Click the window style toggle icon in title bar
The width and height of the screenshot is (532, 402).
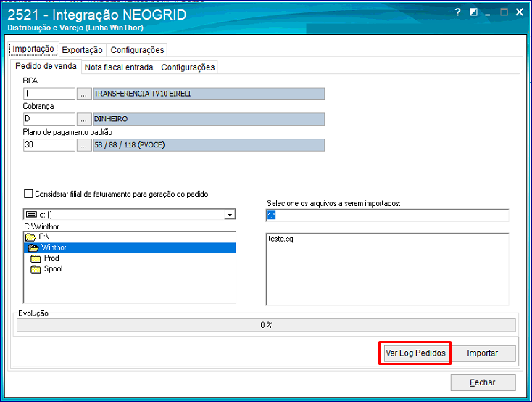tap(473, 12)
